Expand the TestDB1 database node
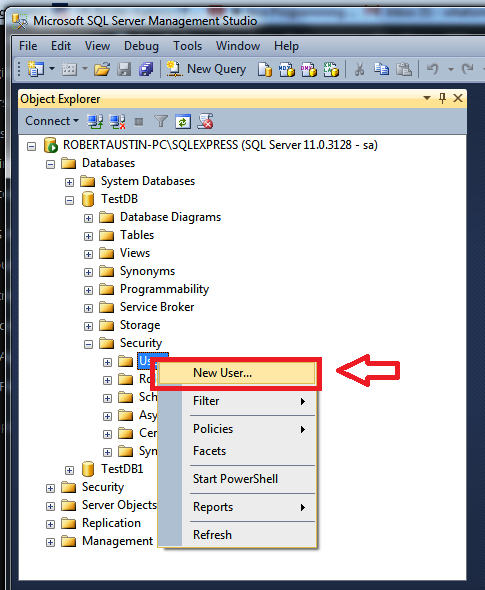485x590 pixels. [x=69, y=470]
